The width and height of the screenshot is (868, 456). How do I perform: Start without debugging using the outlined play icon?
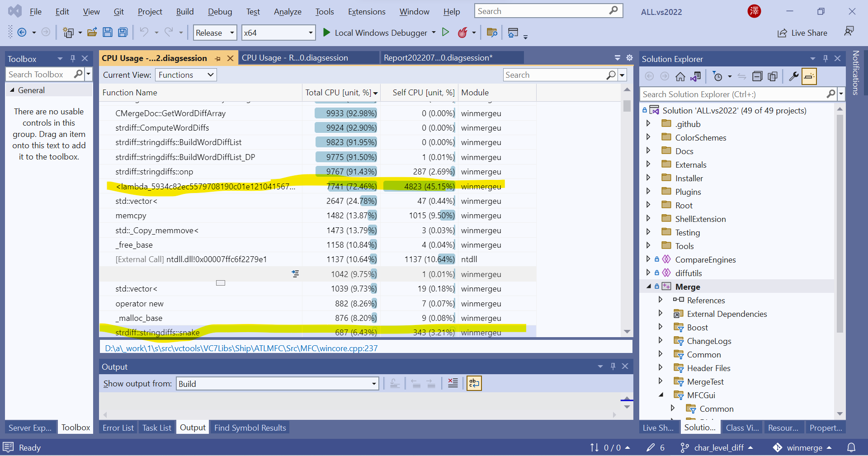pos(445,32)
